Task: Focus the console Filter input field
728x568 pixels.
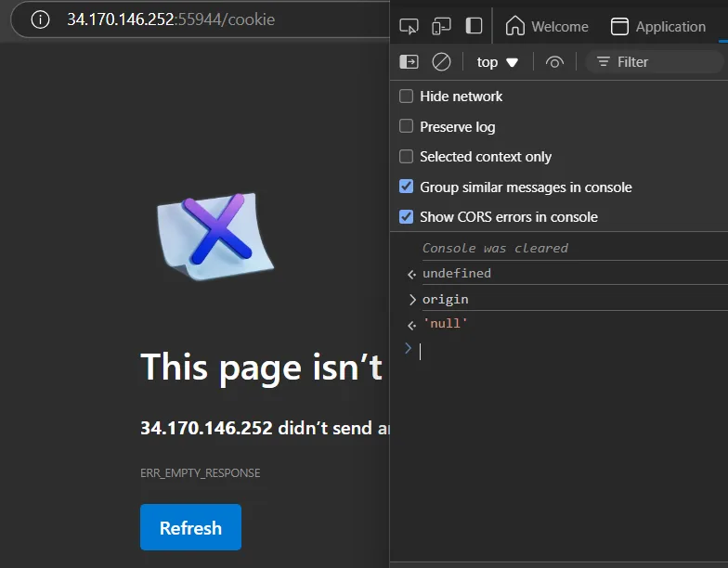Action: coord(655,61)
